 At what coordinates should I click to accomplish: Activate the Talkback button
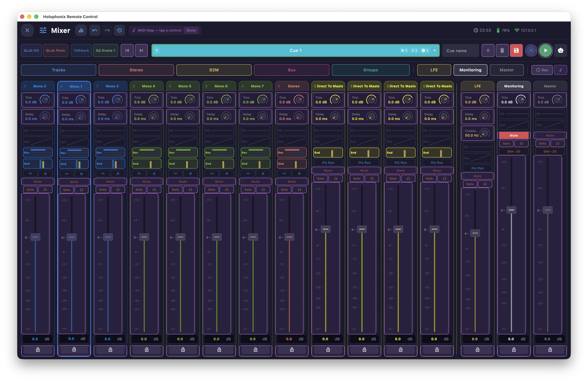tap(81, 50)
